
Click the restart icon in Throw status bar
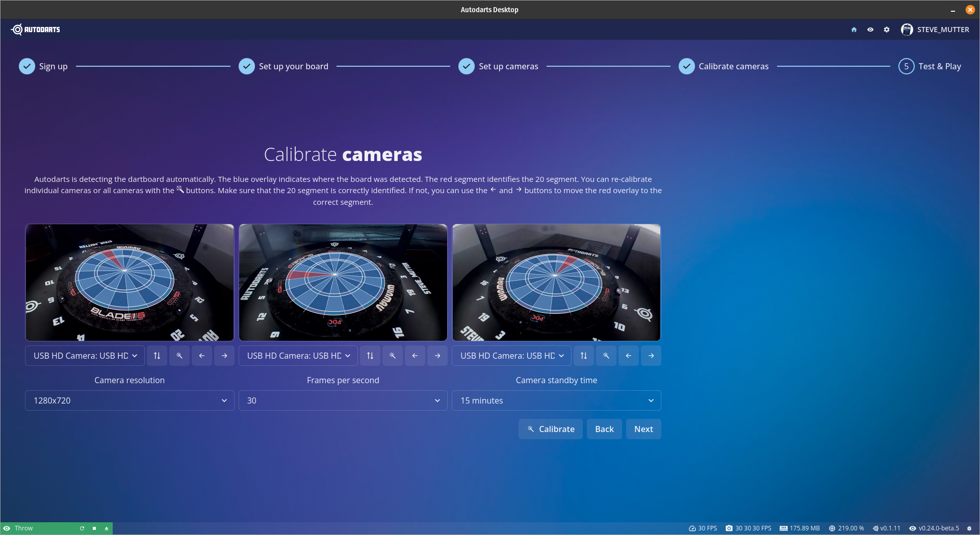click(x=82, y=528)
